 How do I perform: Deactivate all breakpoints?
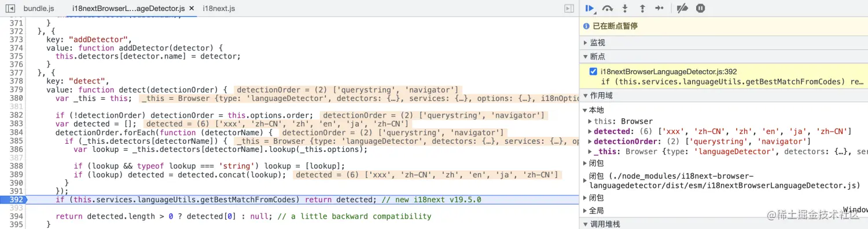682,8
